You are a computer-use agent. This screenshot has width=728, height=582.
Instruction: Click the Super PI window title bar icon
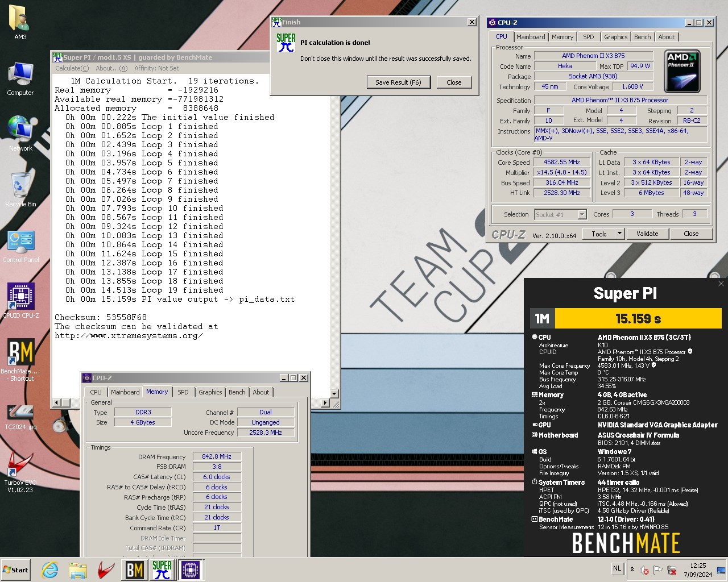[57, 57]
